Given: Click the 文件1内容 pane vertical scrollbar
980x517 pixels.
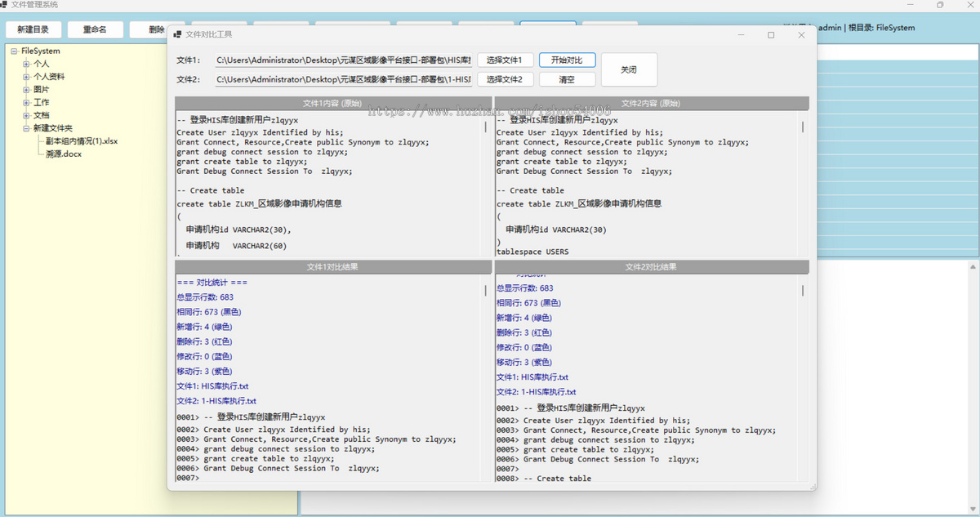Looking at the screenshot, I should coord(487,127).
